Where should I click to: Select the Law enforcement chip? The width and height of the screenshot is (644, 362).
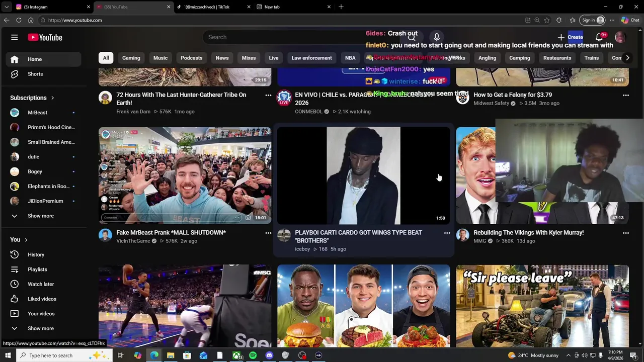point(311,58)
